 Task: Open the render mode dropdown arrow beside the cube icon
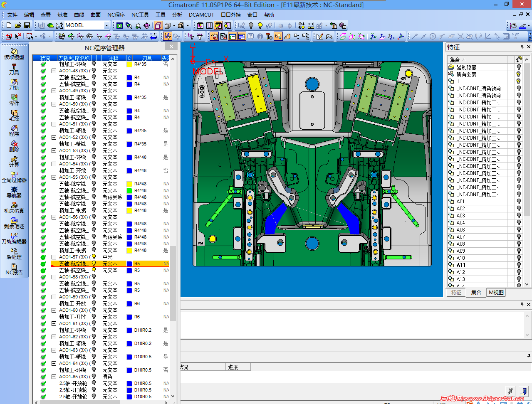[174, 25]
